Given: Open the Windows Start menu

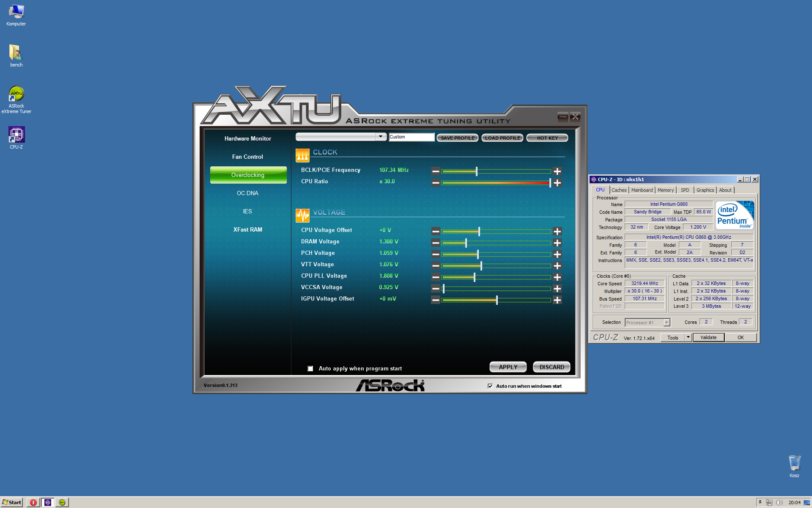Looking at the screenshot, I should click(12, 502).
